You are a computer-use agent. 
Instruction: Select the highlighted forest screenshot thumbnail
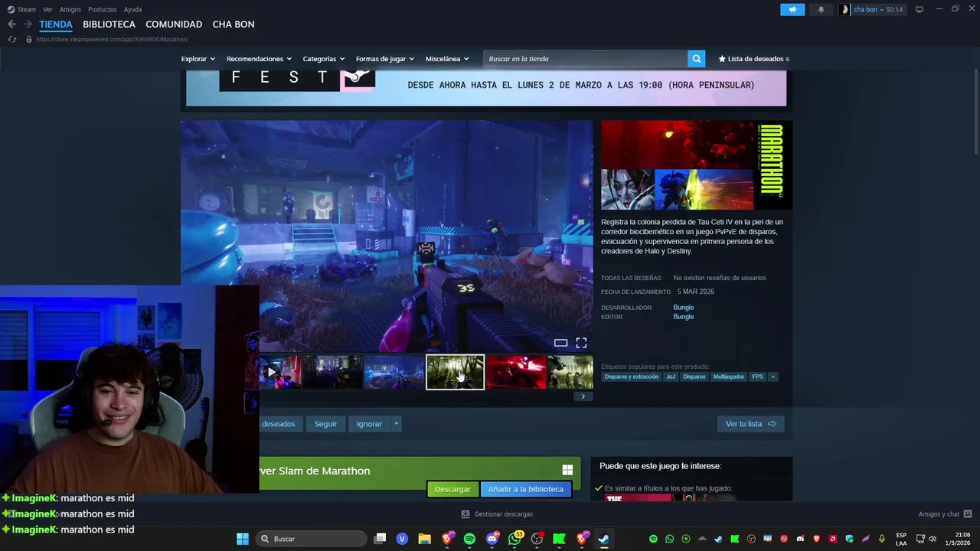coord(455,372)
